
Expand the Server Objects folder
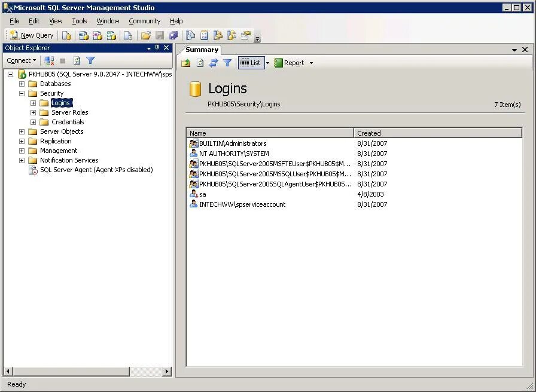pyautogui.click(x=22, y=131)
